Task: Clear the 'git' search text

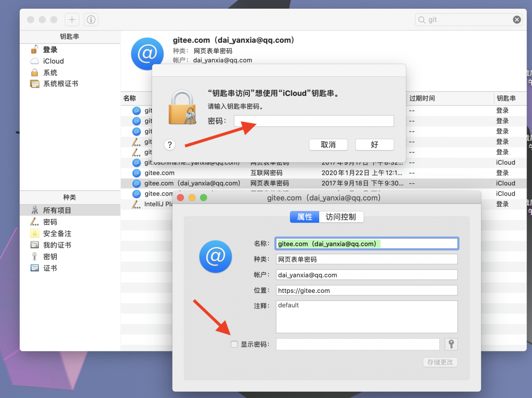Action: [517, 20]
